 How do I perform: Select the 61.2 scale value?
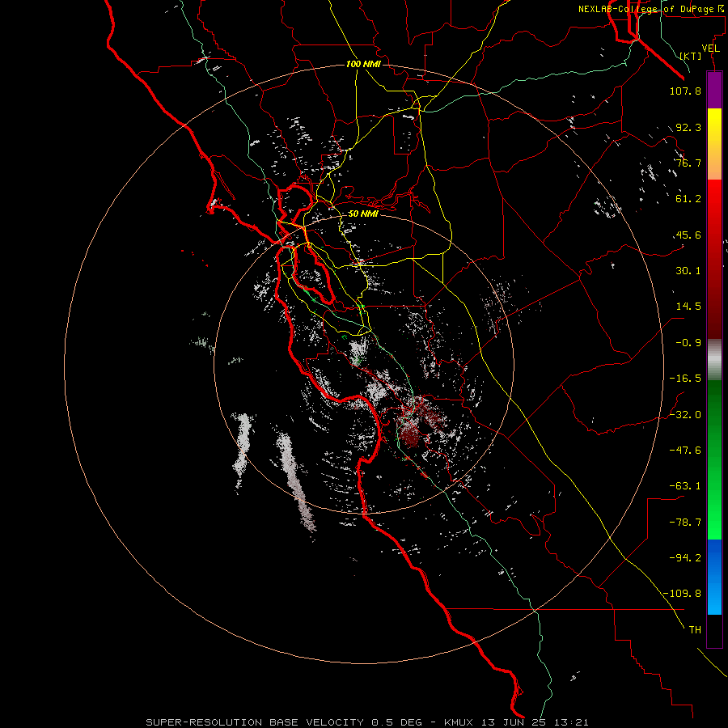[688, 199]
